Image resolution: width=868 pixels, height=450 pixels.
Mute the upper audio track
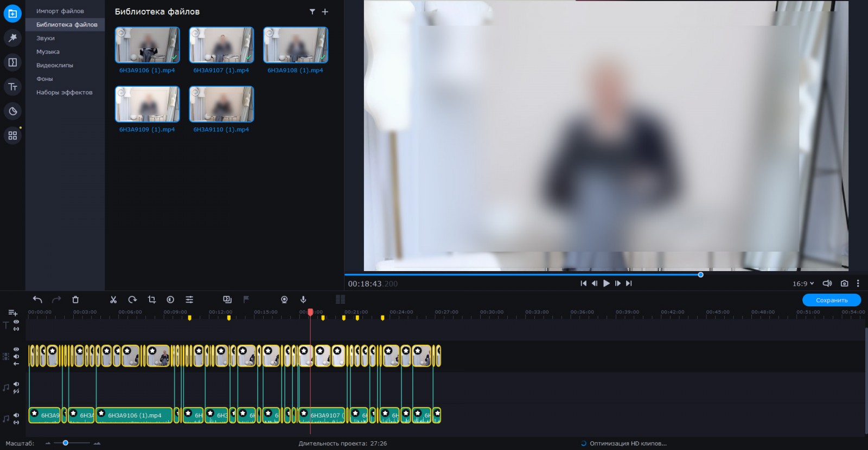(16, 384)
